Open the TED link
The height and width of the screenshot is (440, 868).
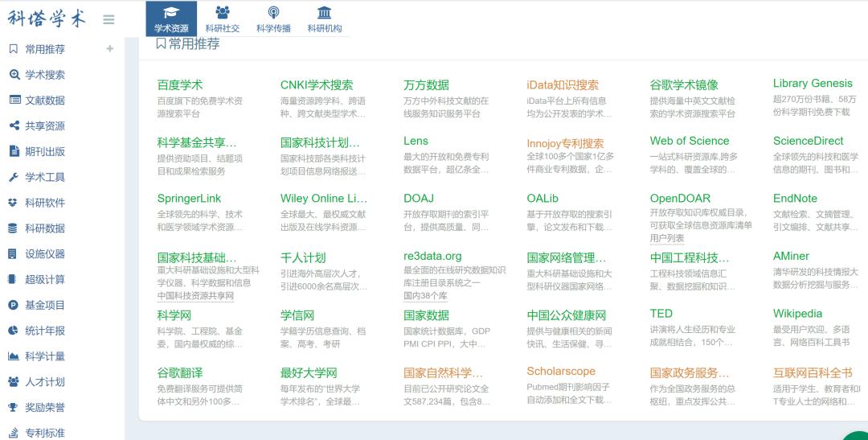(661, 314)
